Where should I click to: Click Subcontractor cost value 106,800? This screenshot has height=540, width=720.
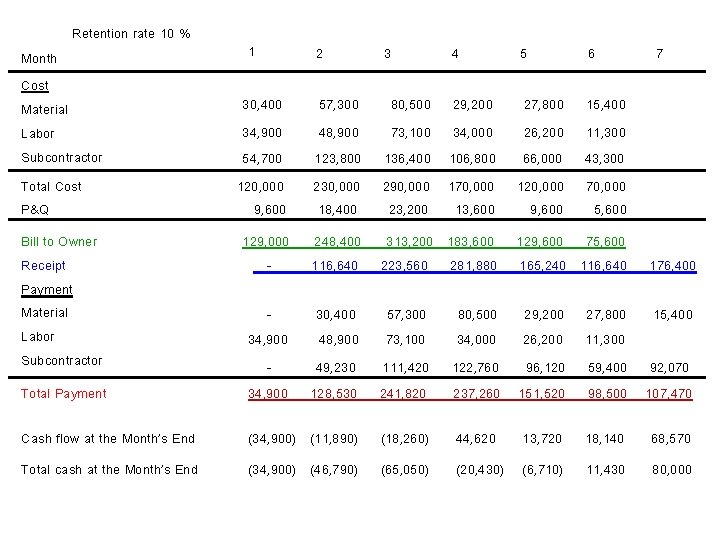click(x=472, y=159)
